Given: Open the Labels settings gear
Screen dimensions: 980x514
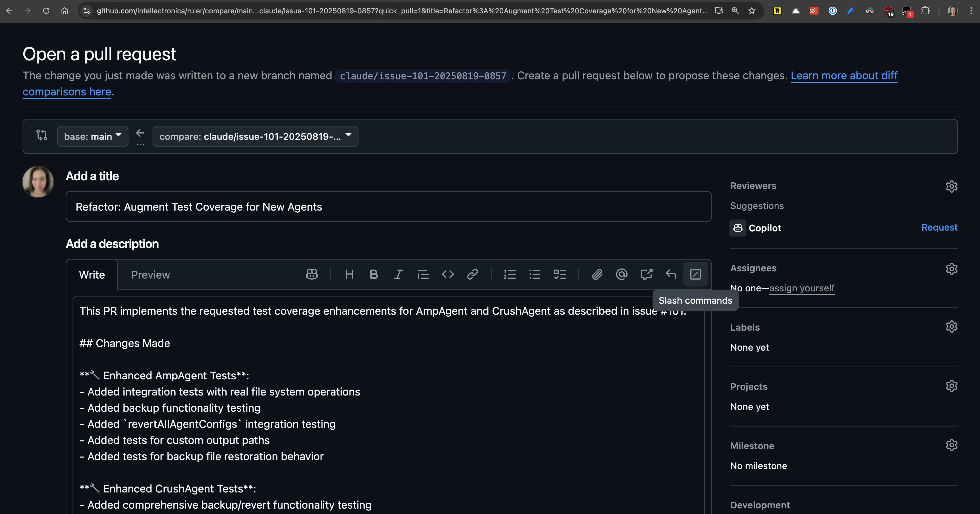Looking at the screenshot, I should (x=952, y=327).
